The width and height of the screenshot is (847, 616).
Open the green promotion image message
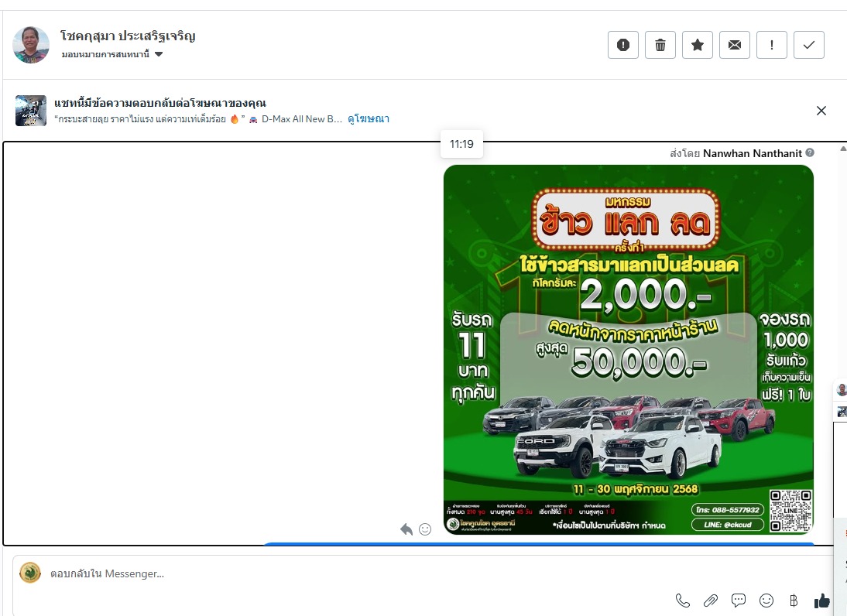coord(628,350)
